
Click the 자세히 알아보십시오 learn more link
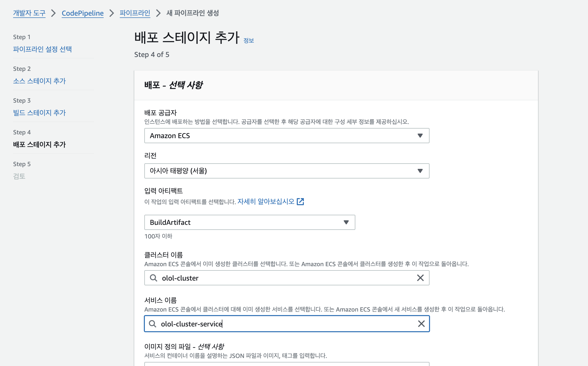pyautogui.click(x=266, y=202)
